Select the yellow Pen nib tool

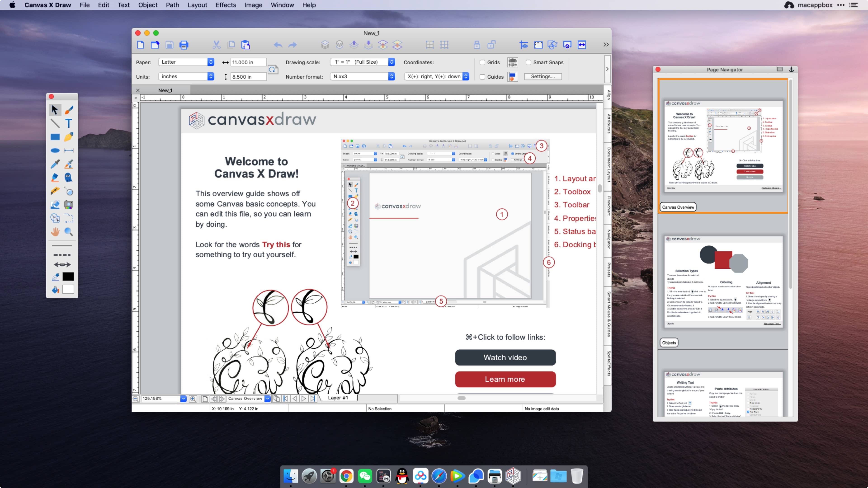pos(69,137)
